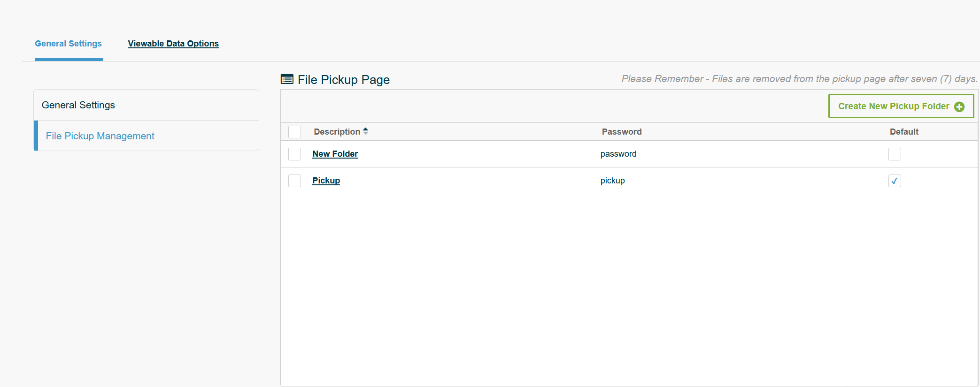The height and width of the screenshot is (387, 980).
Task: Check the checkbox next to New Folder
Action: 294,154
